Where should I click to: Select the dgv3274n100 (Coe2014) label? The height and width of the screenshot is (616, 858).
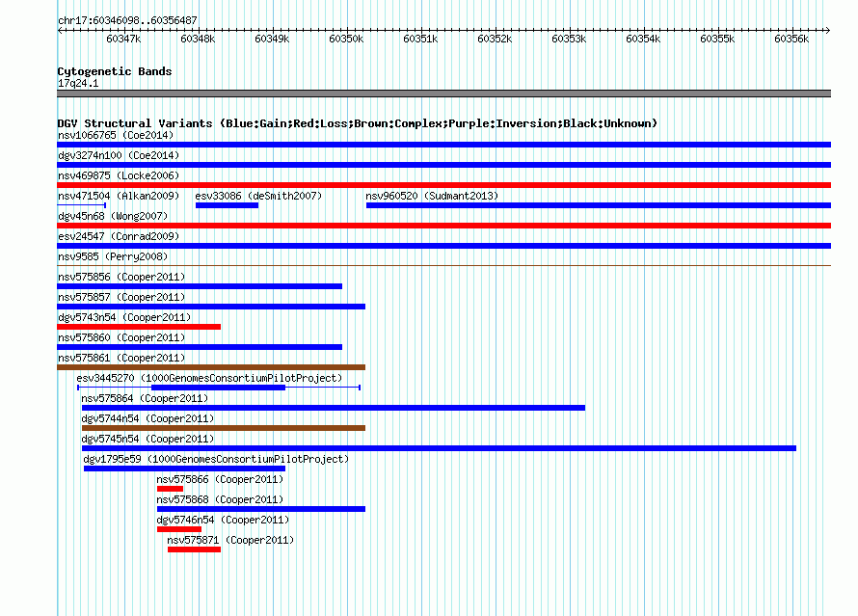119,155
